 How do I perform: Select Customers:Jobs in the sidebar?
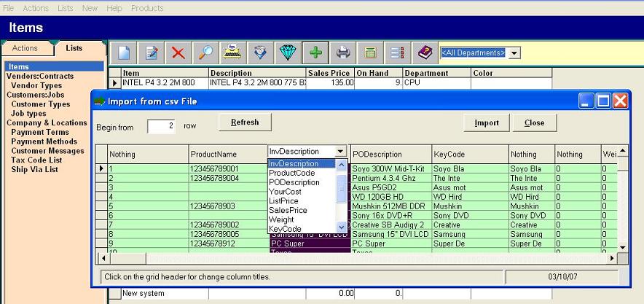click(35, 95)
